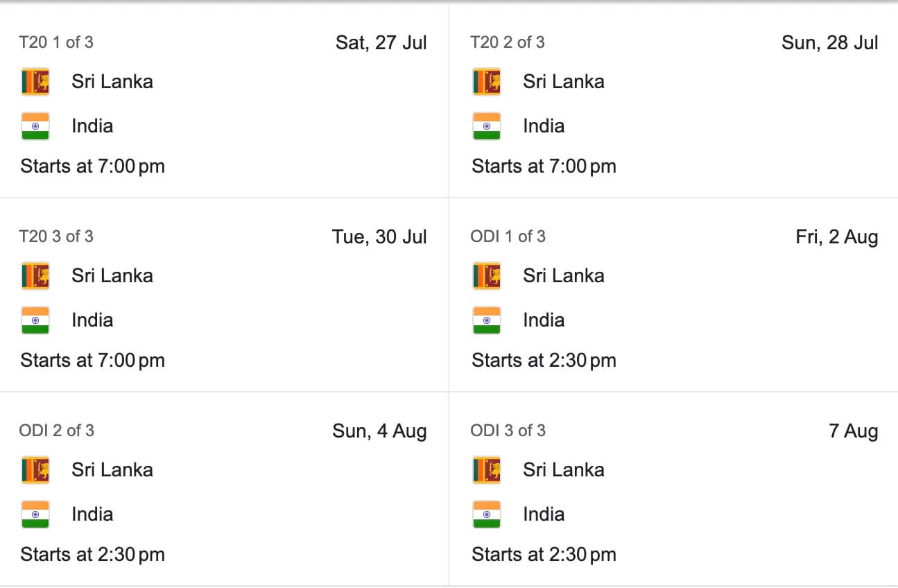898x588 pixels.
Task: Click Sri Lanka flag in T20 2 of 3
Action: point(487,82)
